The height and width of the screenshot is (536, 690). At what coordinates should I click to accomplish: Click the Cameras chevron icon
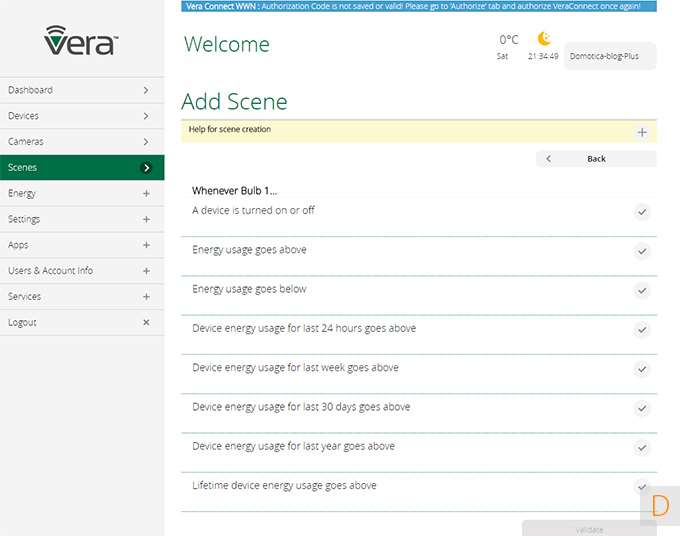(146, 142)
